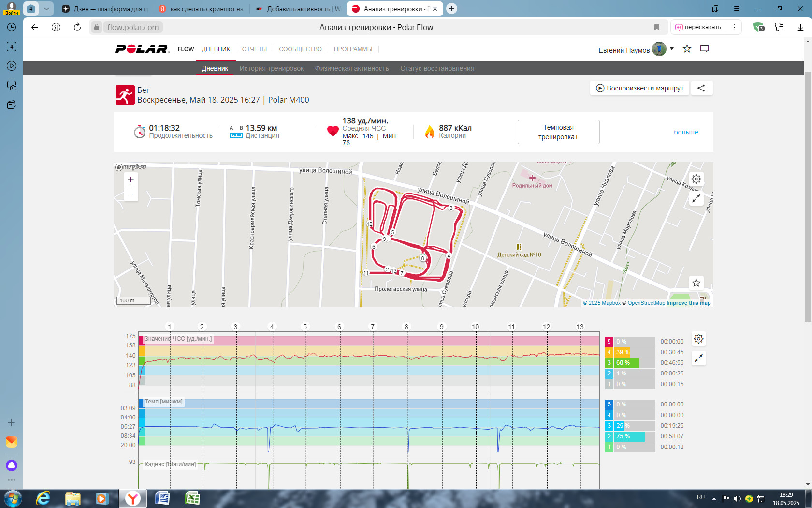
Task: Bookmark this page in the address bar
Action: click(x=657, y=27)
